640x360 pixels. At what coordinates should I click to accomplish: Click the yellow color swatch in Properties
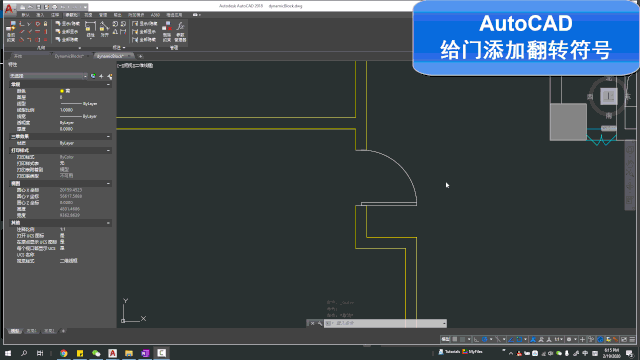(x=62, y=91)
